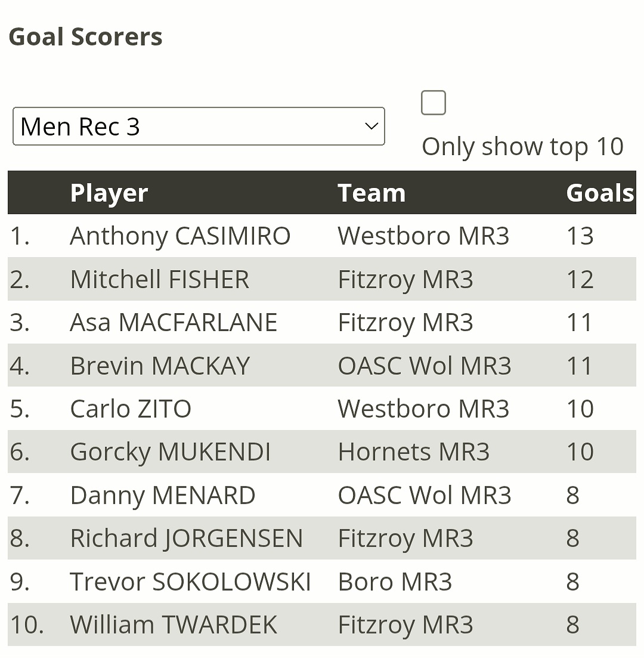Open Brevin MACKAY's entry
Image resolution: width=644 pixels, height=658 pixels.
click(160, 366)
